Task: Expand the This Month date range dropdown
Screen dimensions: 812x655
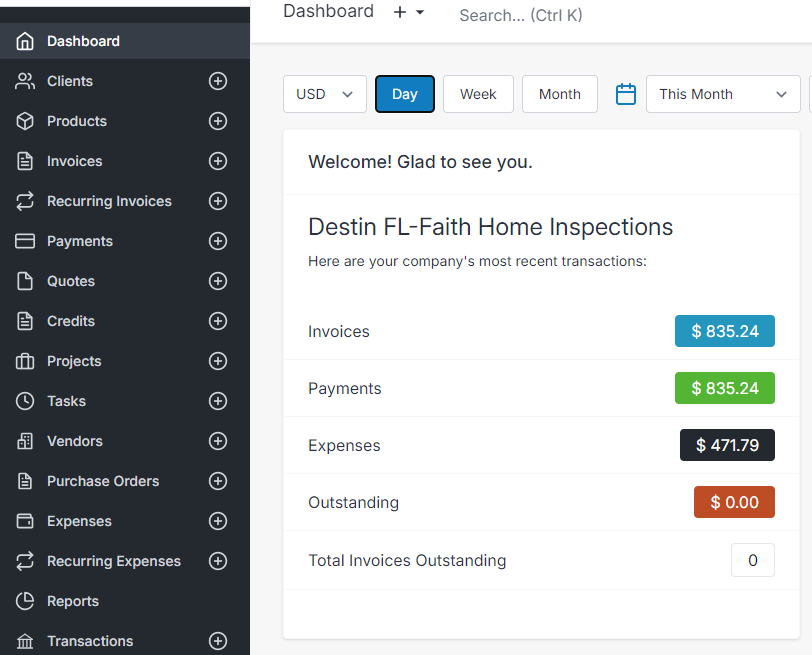Action: point(723,94)
